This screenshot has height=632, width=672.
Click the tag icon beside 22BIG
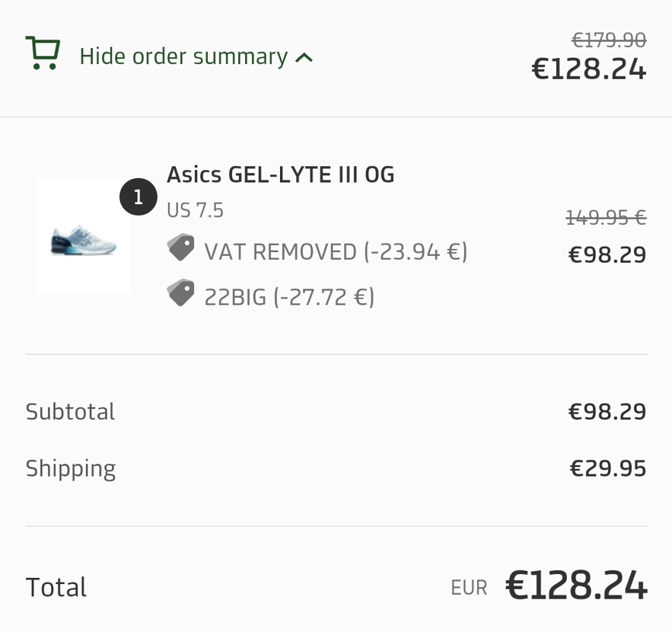180,293
